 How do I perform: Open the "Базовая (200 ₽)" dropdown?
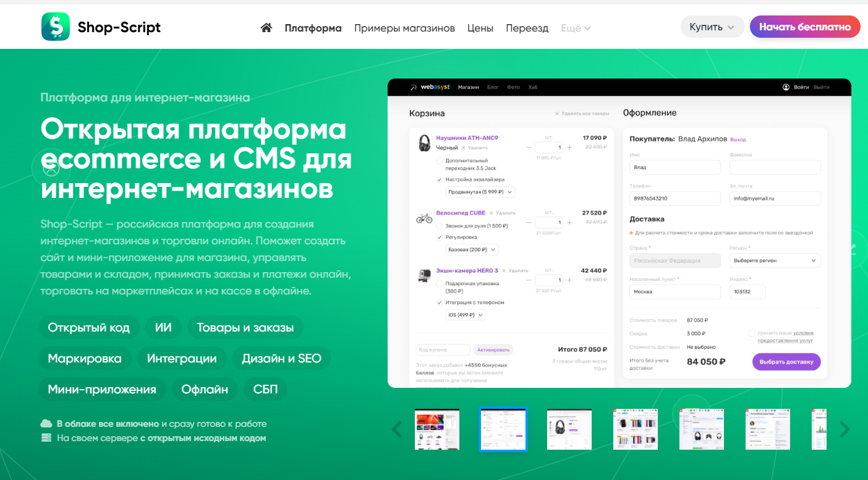click(472, 250)
